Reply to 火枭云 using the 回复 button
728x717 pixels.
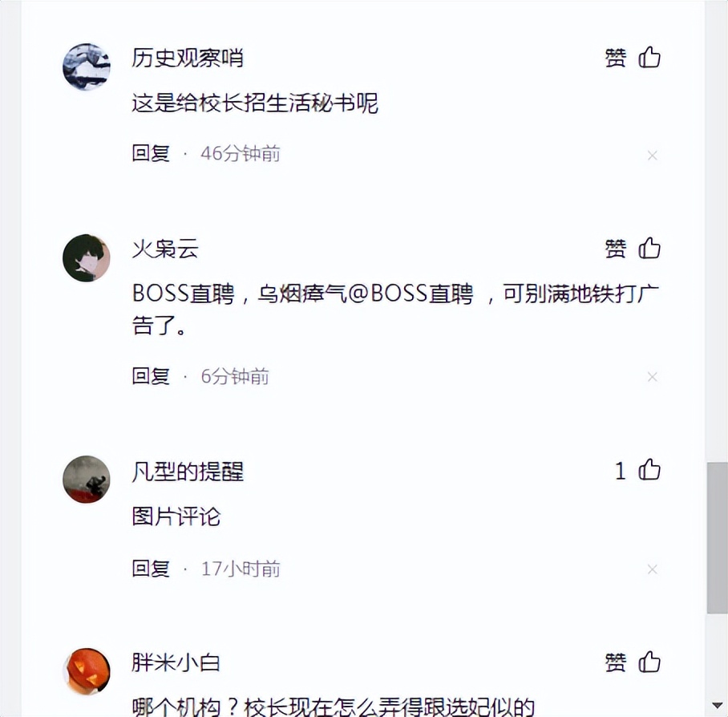pos(151,375)
